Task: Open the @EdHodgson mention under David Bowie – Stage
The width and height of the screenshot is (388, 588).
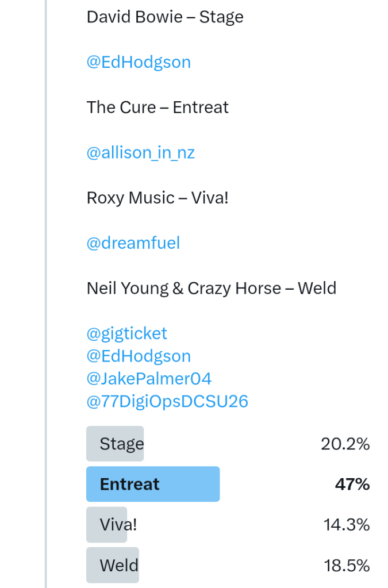Action: [x=139, y=62]
